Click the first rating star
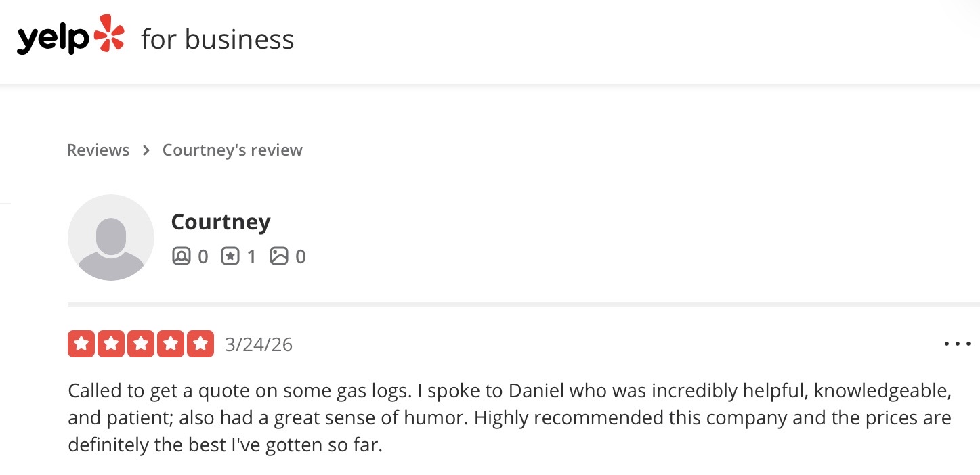 [81, 344]
